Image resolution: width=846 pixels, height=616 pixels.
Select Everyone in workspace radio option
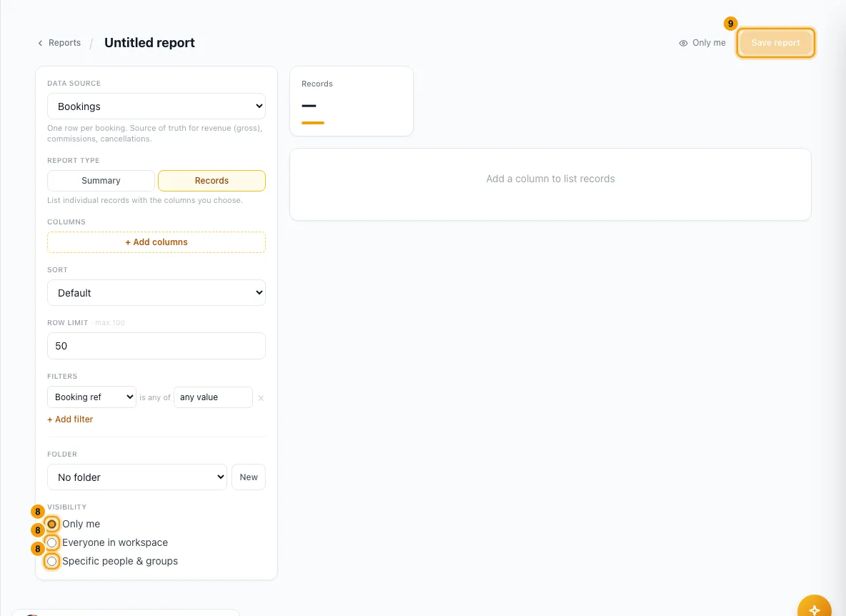[x=51, y=542]
